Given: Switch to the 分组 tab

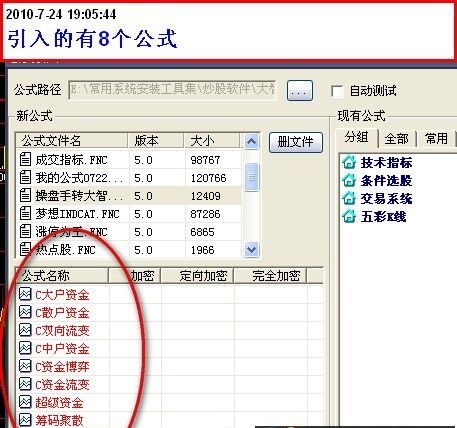Looking at the screenshot, I should pyautogui.click(x=357, y=137).
